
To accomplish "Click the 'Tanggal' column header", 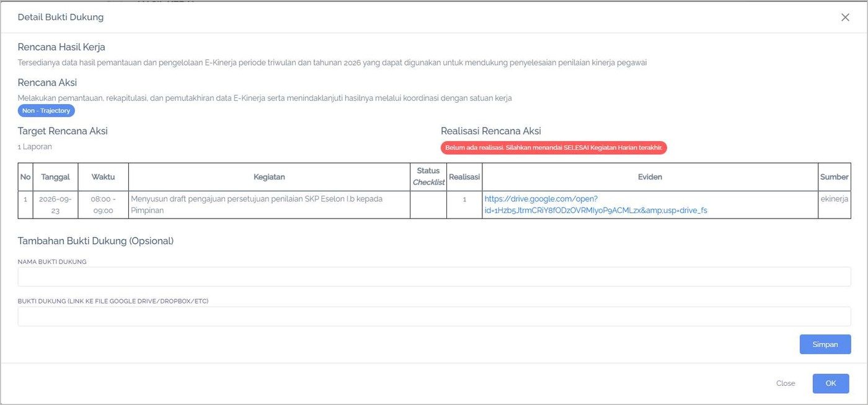I will click(x=55, y=177).
